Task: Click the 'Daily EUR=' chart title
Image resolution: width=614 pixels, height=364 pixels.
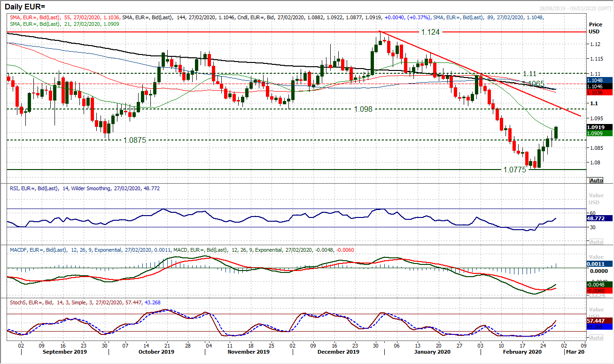Action: pyautogui.click(x=24, y=8)
